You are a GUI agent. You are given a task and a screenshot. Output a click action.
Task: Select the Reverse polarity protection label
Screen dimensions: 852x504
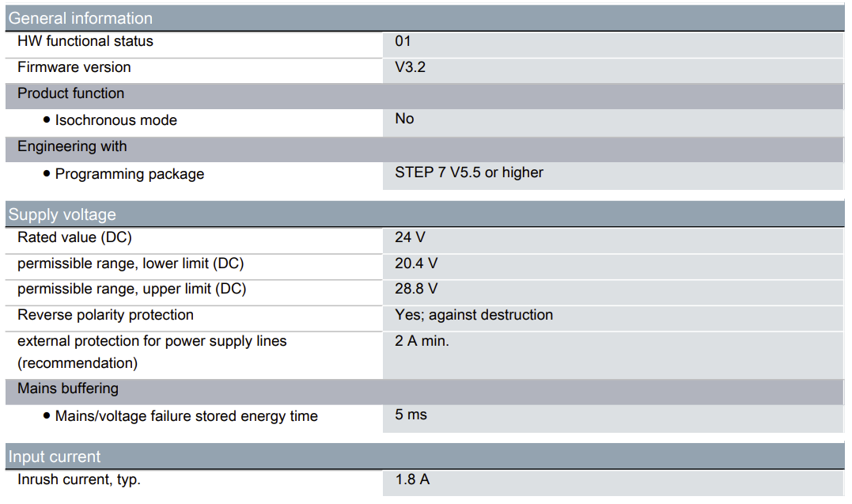pos(105,315)
